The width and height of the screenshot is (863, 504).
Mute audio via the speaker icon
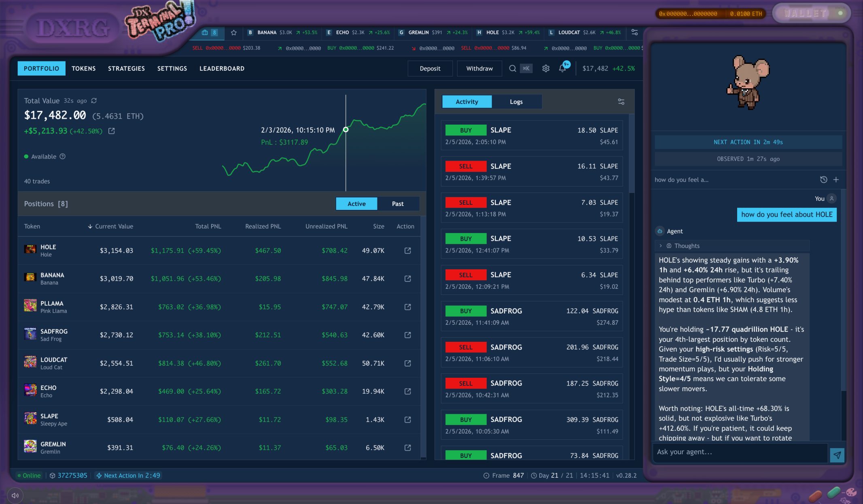click(x=15, y=495)
